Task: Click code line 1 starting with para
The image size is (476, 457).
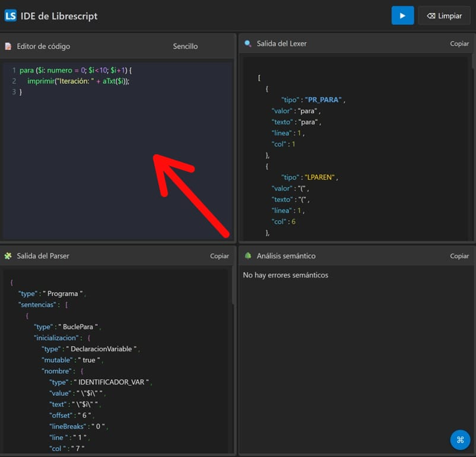Action: point(75,70)
